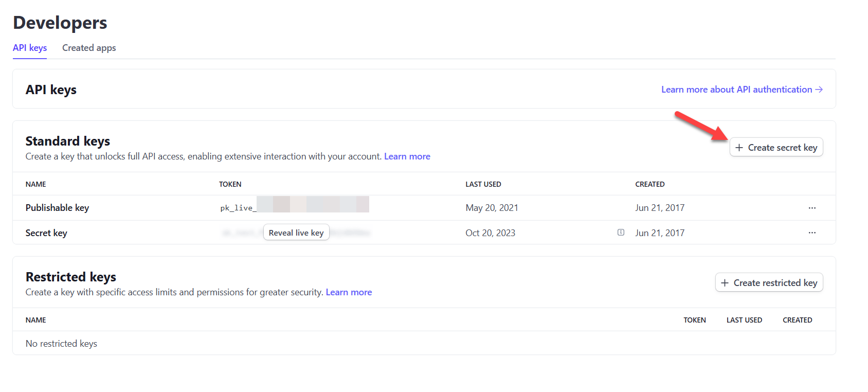Screen dimensions: 868x392
Task: Click the Secret key name
Action: pyautogui.click(x=46, y=233)
